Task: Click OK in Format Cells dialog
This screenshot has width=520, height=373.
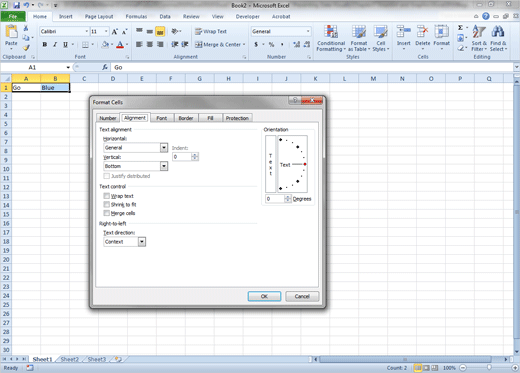Action: pos(264,296)
